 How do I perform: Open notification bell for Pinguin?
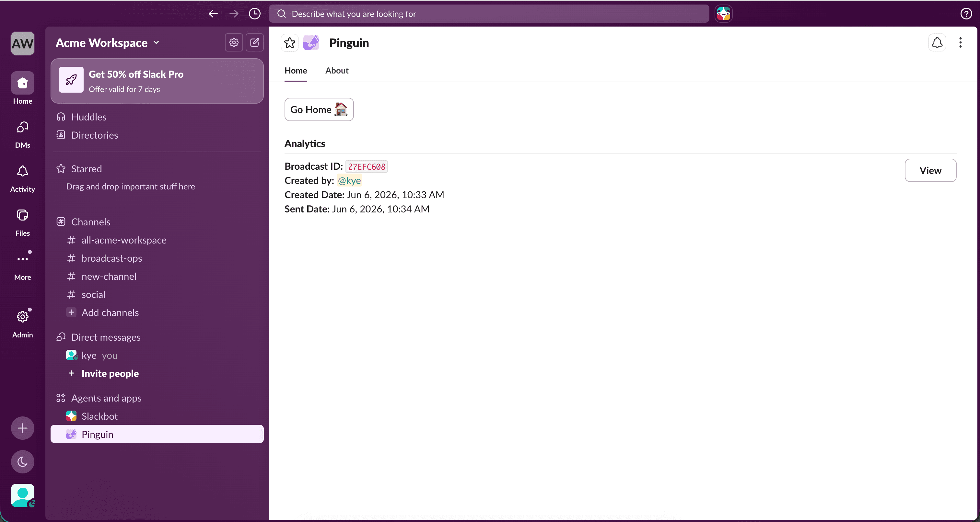pyautogui.click(x=937, y=42)
